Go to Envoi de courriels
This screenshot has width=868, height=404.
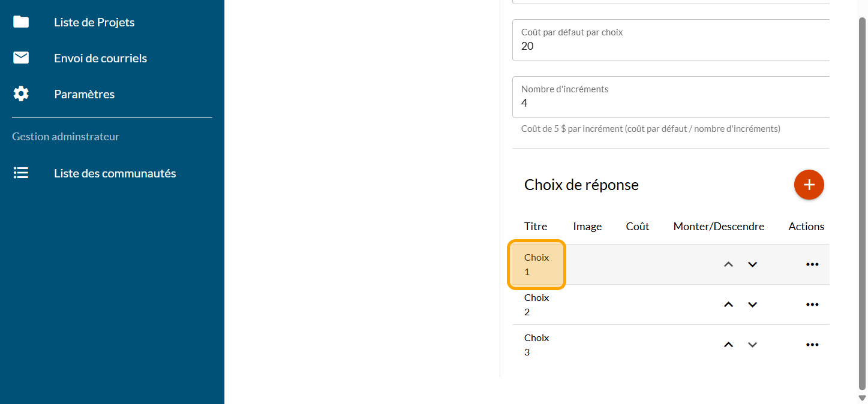pyautogui.click(x=100, y=58)
